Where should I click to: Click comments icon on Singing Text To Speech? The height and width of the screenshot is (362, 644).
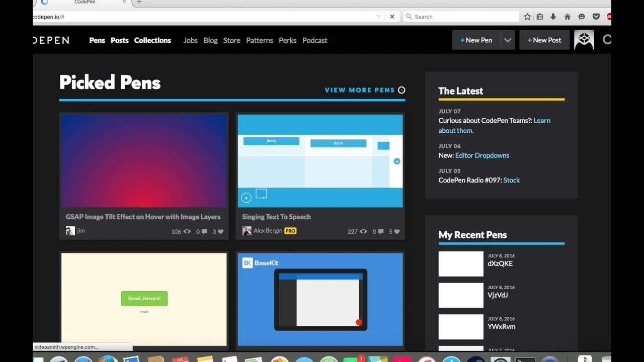tap(380, 232)
